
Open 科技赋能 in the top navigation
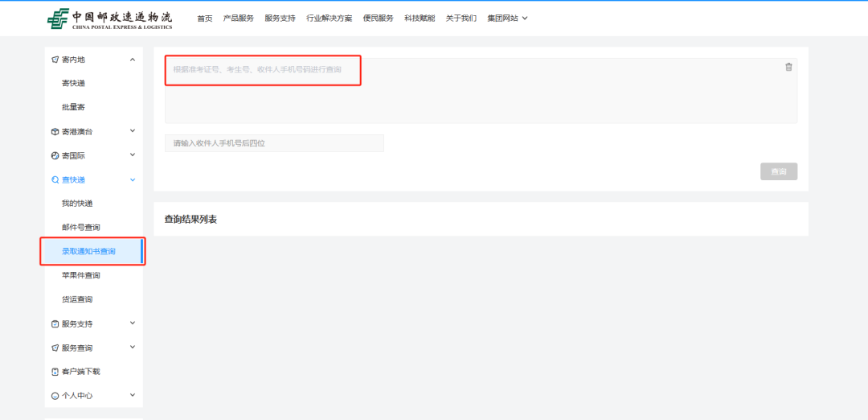click(420, 19)
